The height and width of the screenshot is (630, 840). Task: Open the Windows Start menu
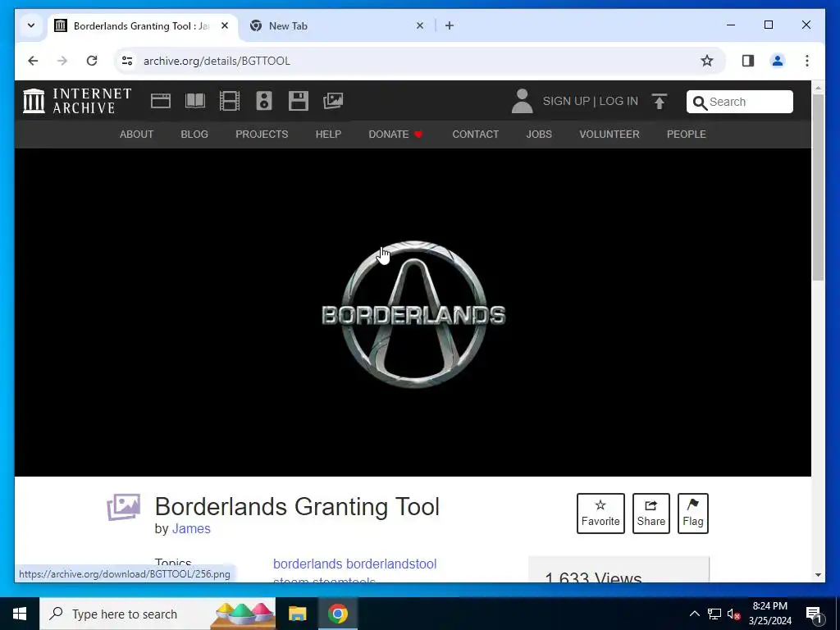(x=20, y=614)
